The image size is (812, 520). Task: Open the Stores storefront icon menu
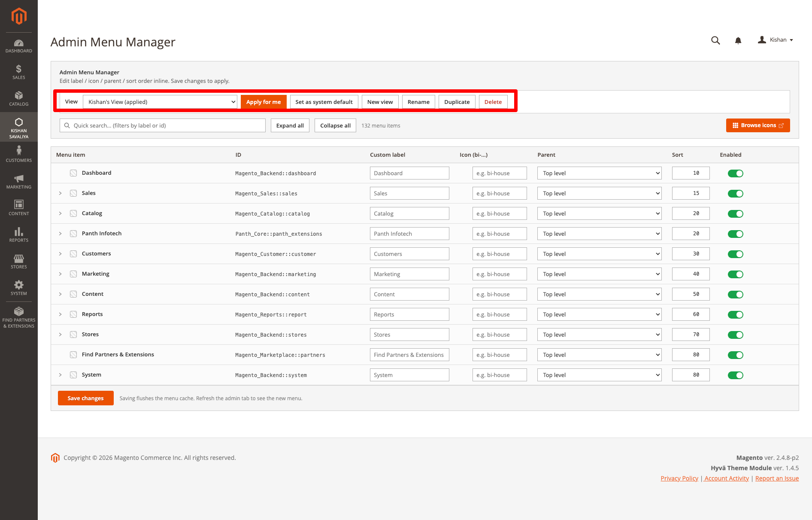click(x=19, y=261)
